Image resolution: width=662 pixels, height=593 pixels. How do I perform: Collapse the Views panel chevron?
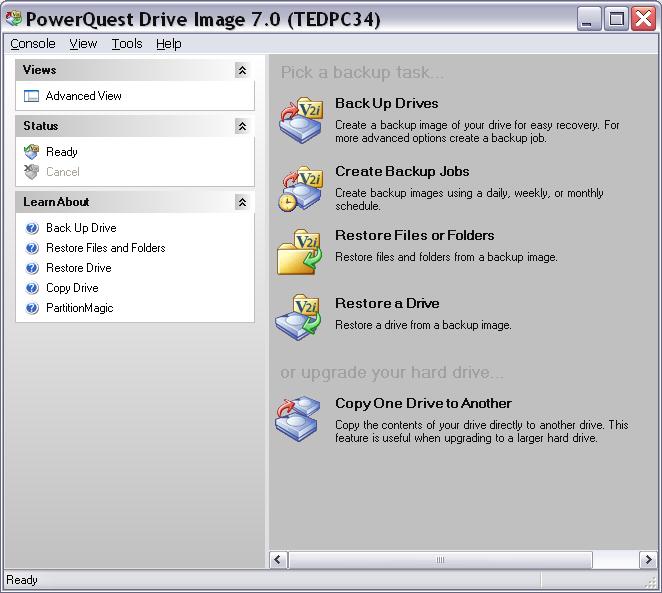pyautogui.click(x=242, y=70)
